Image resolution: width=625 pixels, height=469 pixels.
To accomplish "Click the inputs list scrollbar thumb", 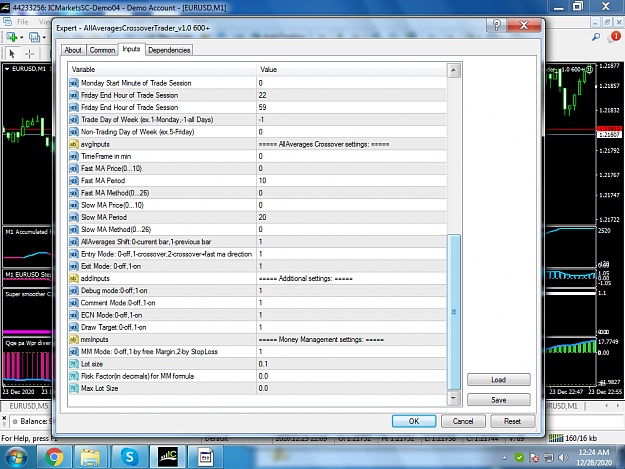I will [454, 312].
